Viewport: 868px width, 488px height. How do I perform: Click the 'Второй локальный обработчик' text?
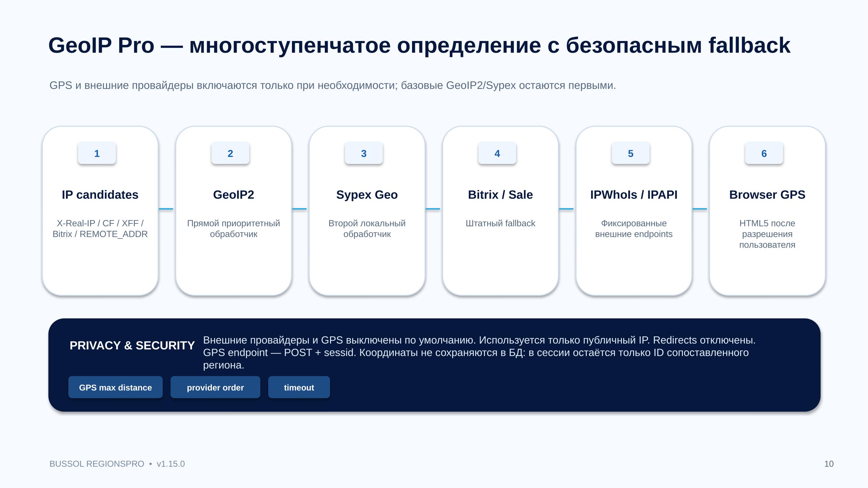coord(367,229)
